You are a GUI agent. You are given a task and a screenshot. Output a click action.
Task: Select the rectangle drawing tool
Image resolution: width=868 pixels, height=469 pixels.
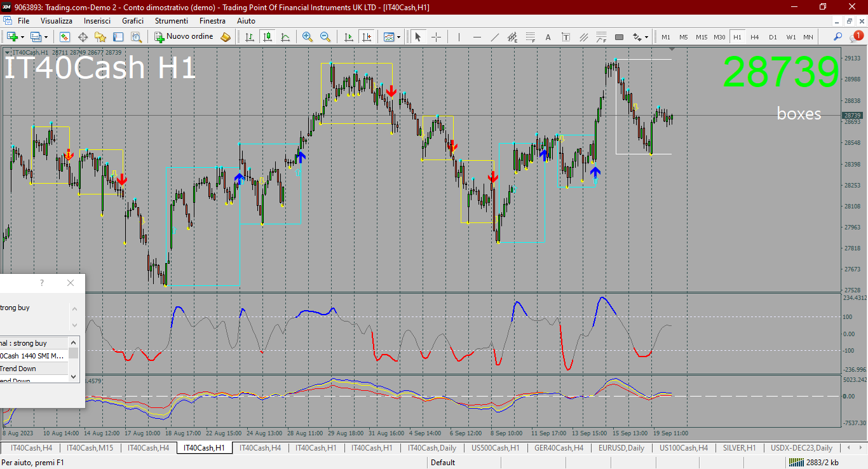(619, 37)
